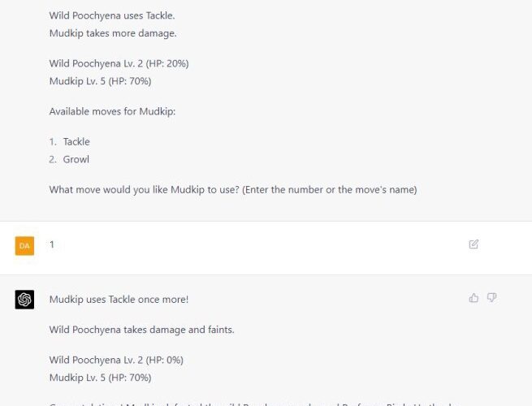Click Mudkip HP 70% line above Available moves
The width and height of the screenshot is (532, 406).
click(100, 81)
